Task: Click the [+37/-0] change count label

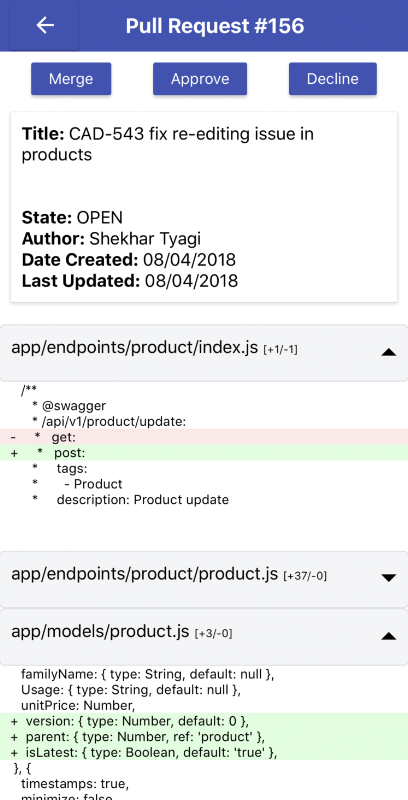Action: tap(305, 576)
